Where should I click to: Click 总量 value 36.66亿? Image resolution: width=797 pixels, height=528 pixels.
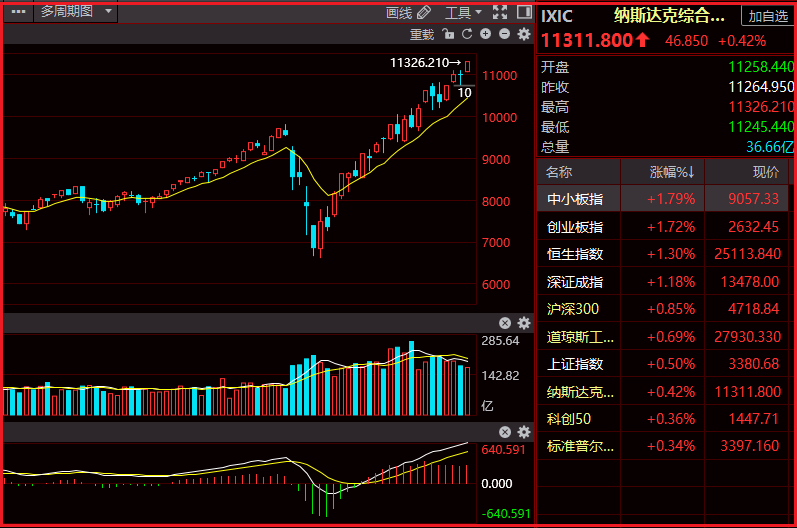tap(770, 147)
